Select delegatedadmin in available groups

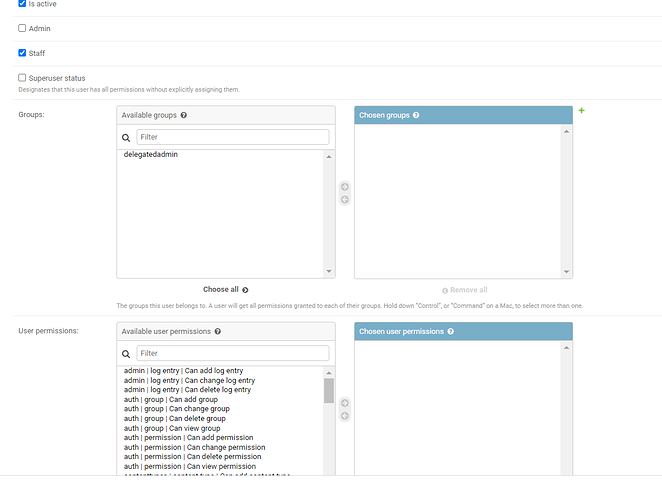click(151, 155)
